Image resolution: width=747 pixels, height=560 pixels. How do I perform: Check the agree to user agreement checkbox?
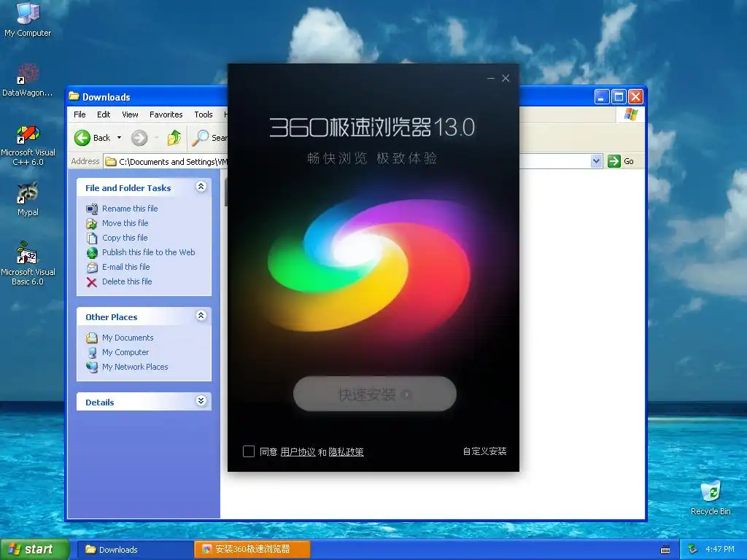click(249, 451)
